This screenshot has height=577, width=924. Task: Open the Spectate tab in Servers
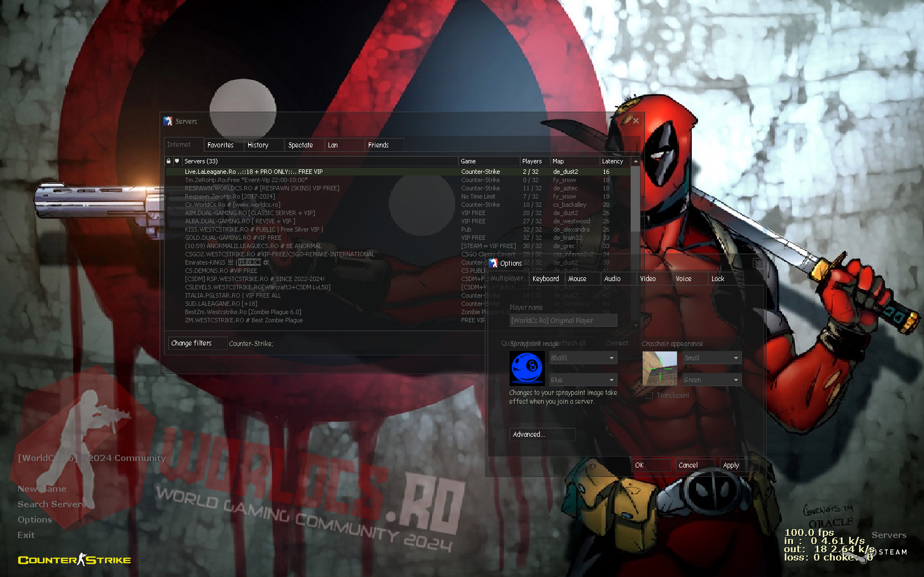[304, 145]
